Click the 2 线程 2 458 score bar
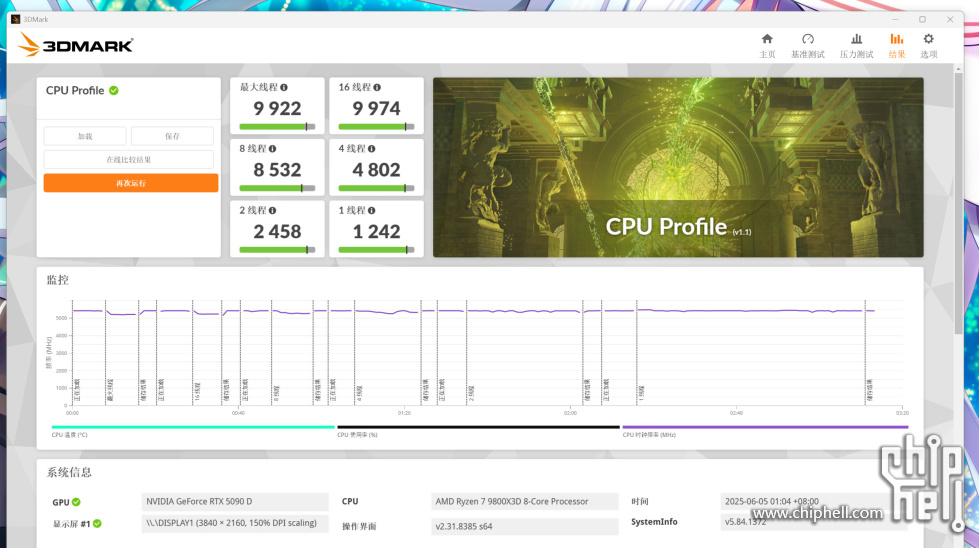Screen dimensions: 979x548 pyautogui.click(x=277, y=250)
